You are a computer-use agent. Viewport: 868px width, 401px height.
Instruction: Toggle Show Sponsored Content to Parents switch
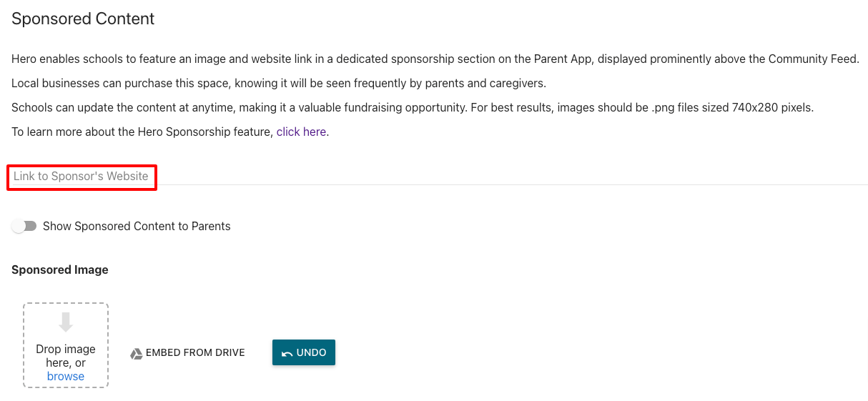pyautogui.click(x=24, y=226)
